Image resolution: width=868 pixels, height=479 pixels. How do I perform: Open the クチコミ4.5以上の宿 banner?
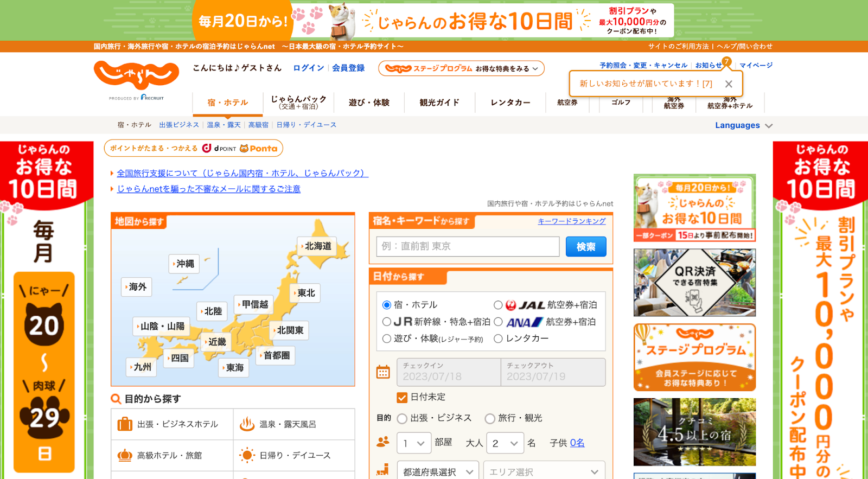pyautogui.click(x=694, y=432)
